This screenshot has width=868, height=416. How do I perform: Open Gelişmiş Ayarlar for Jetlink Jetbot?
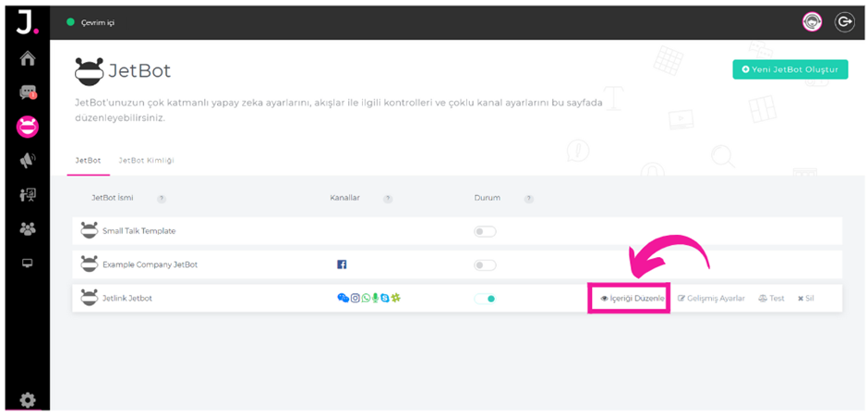711,298
